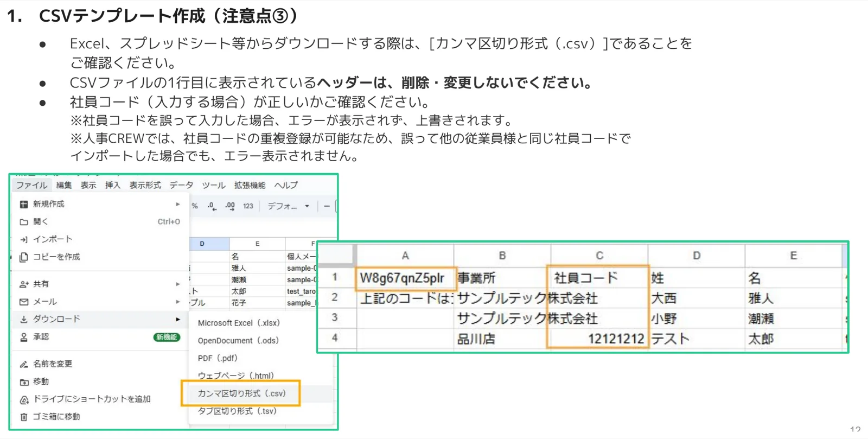Open the 挿入 menu

point(113,185)
